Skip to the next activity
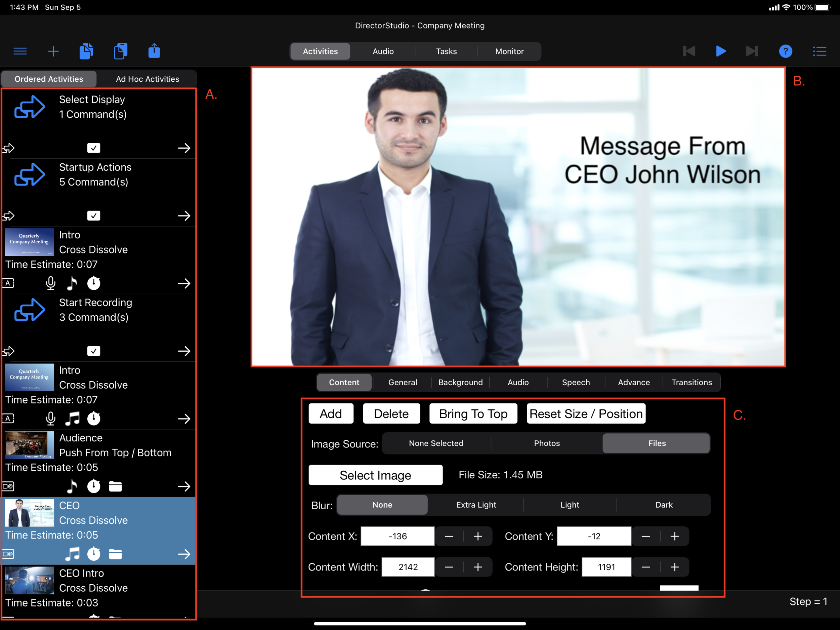Image resolution: width=840 pixels, height=630 pixels. (x=752, y=51)
